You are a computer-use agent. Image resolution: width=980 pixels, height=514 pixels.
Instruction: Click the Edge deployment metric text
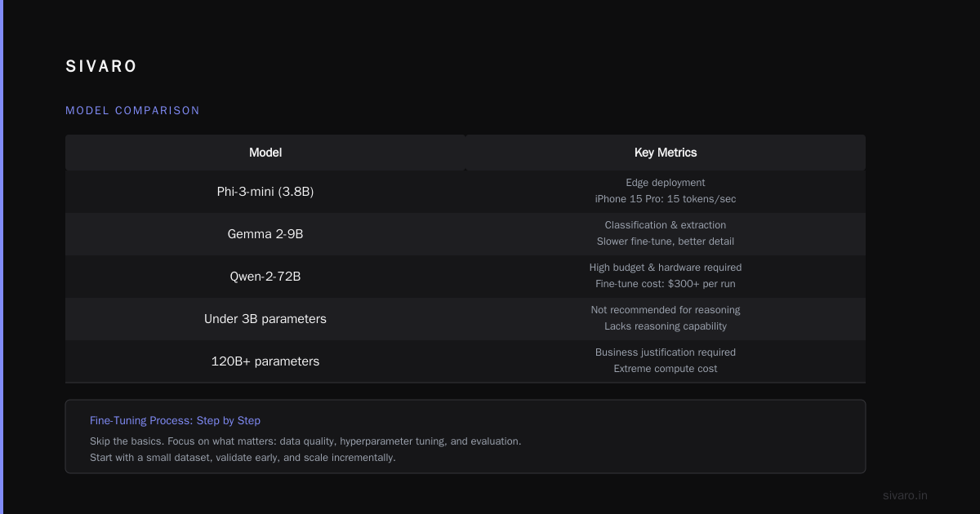click(x=666, y=183)
